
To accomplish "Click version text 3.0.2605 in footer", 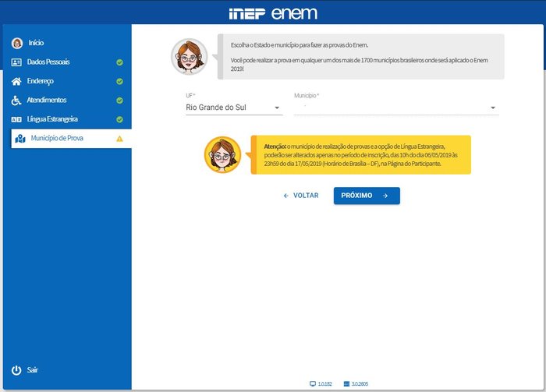I will [x=360, y=384].
